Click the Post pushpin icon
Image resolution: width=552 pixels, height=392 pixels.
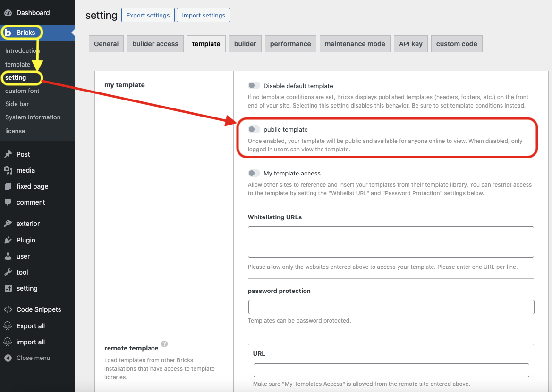(8, 154)
